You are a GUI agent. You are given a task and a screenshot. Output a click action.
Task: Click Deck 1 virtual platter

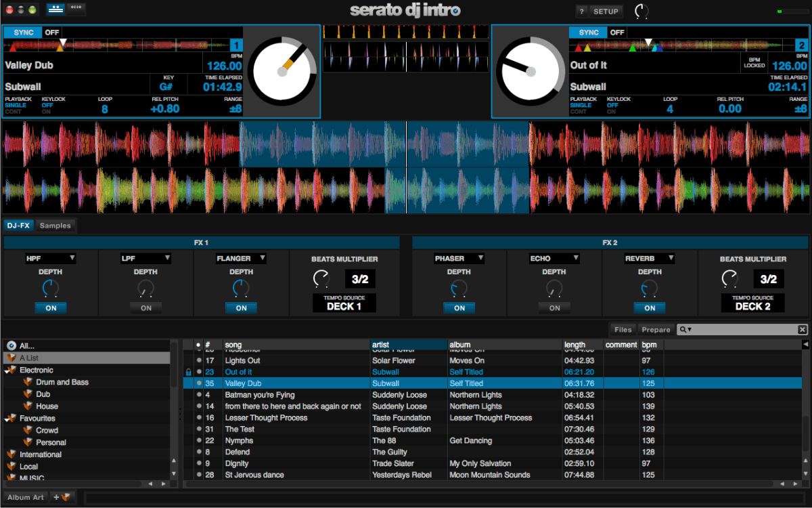pyautogui.click(x=282, y=71)
